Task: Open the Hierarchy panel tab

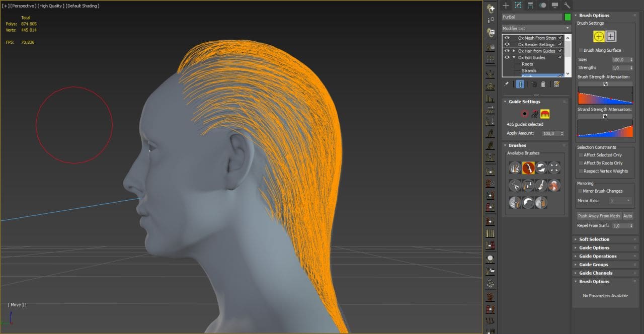Action: point(530,6)
